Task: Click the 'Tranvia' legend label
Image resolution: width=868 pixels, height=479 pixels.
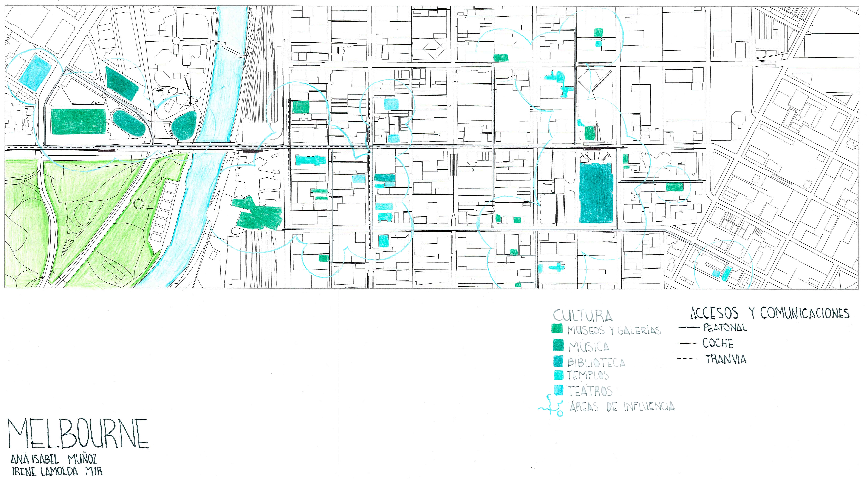Action: (726, 359)
